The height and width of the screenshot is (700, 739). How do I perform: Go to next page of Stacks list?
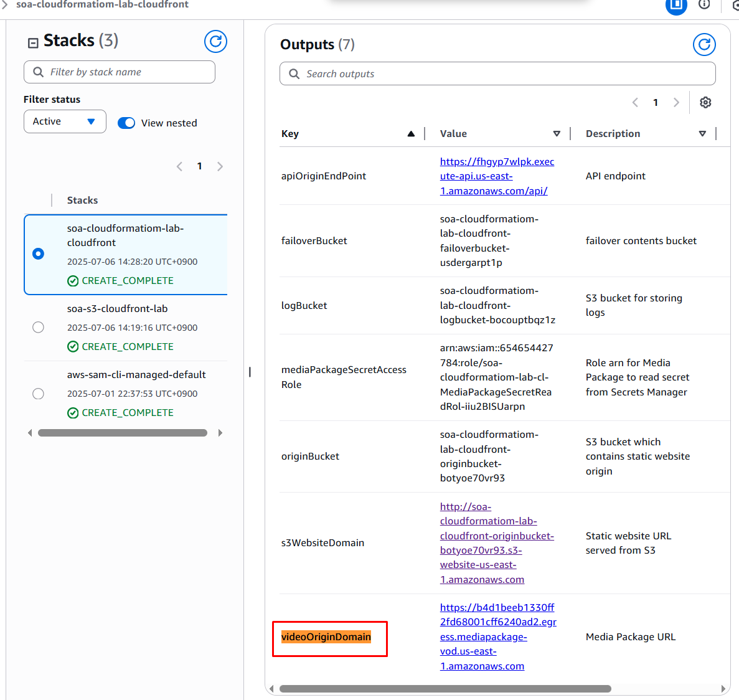coord(220,166)
